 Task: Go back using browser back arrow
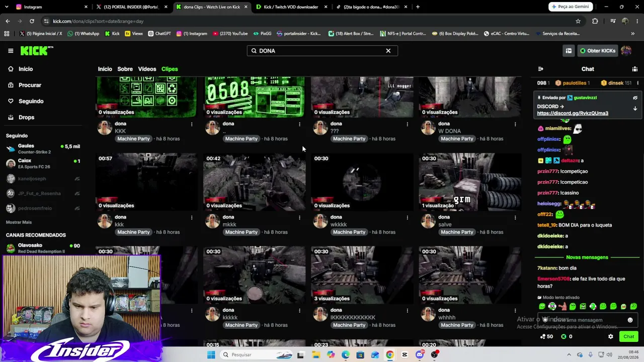8,21
